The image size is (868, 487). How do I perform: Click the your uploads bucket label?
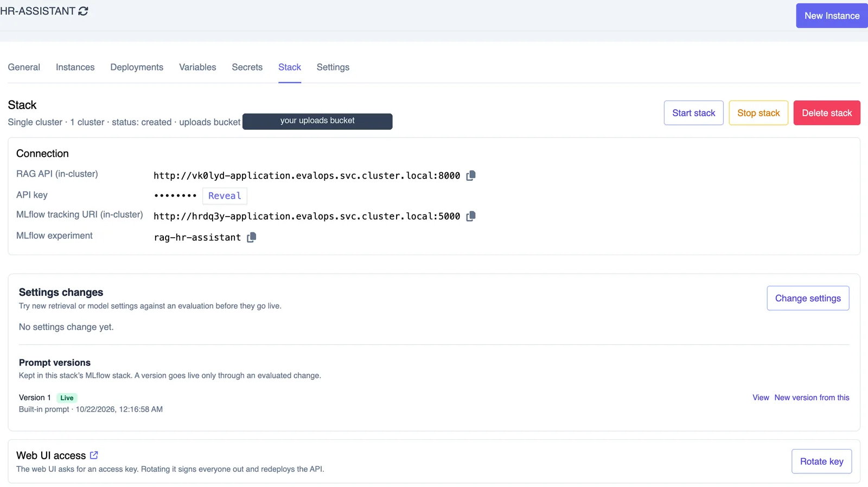[317, 121]
